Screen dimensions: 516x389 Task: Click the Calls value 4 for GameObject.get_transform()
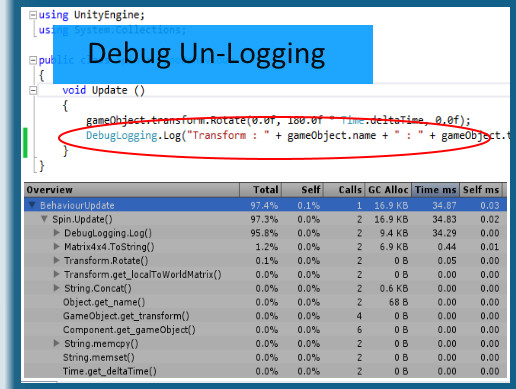pyautogui.click(x=359, y=316)
